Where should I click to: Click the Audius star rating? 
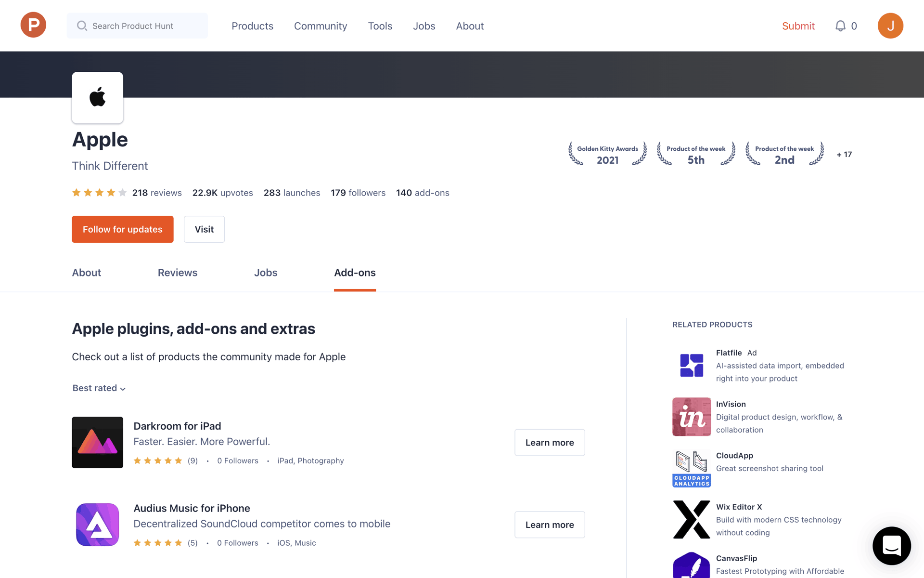pyautogui.click(x=158, y=543)
